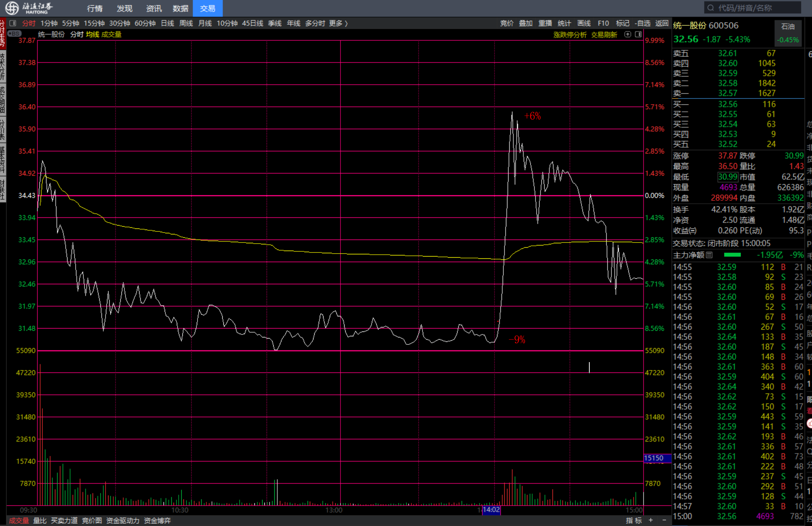Click the F10 company info button
Viewport: 812px width, 526px height.
[603, 23]
